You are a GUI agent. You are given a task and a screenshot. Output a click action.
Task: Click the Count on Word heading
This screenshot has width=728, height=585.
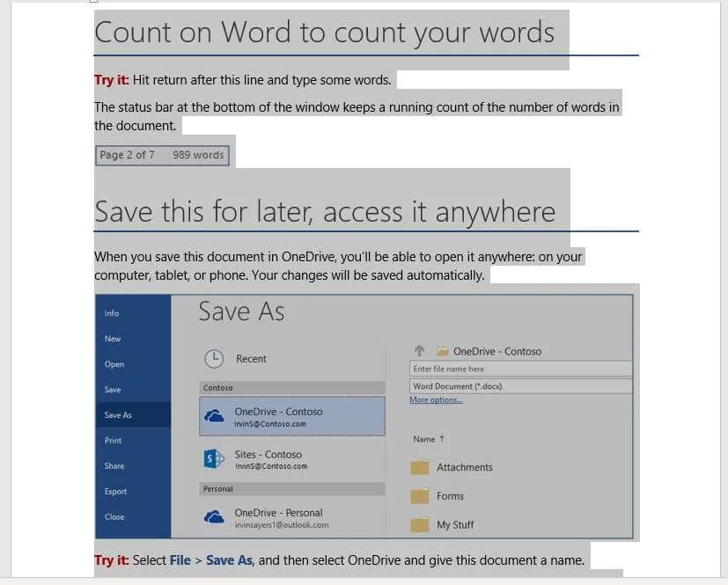click(325, 33)
